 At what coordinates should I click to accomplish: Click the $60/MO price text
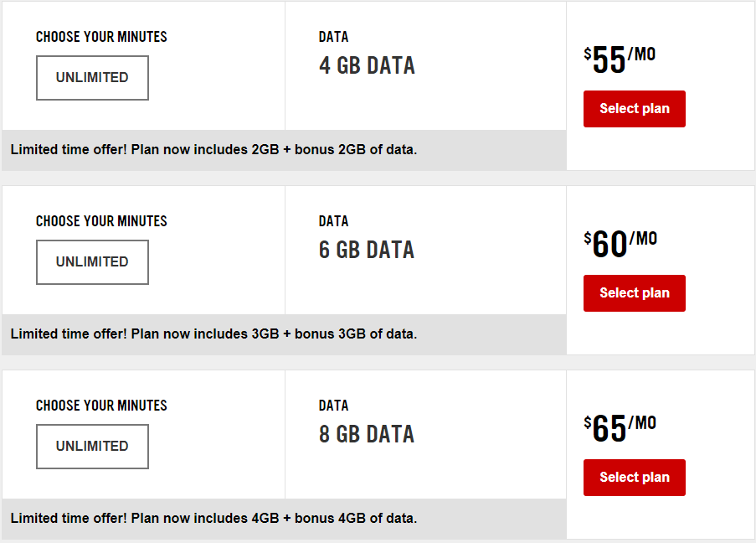pos(620,244)
